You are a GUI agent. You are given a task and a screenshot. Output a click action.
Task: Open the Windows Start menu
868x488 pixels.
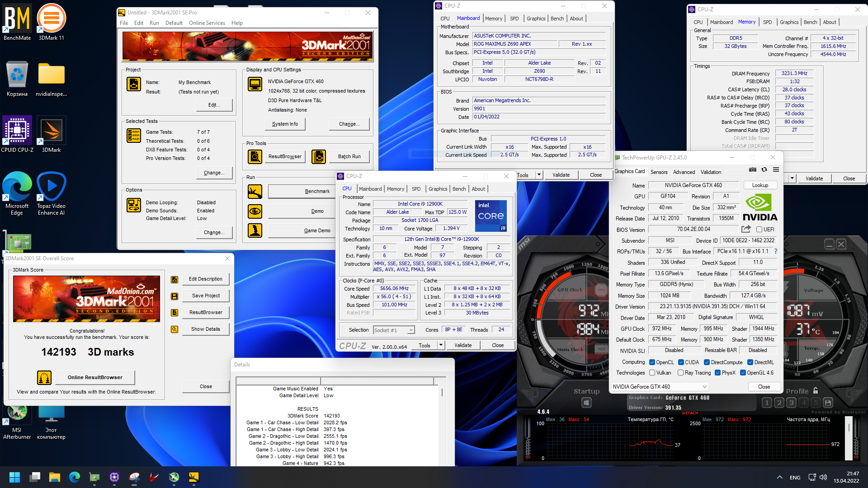click(15, 477)
